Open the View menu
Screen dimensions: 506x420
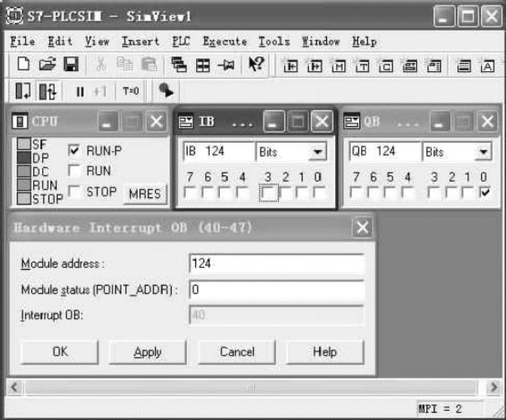(97, 42)
